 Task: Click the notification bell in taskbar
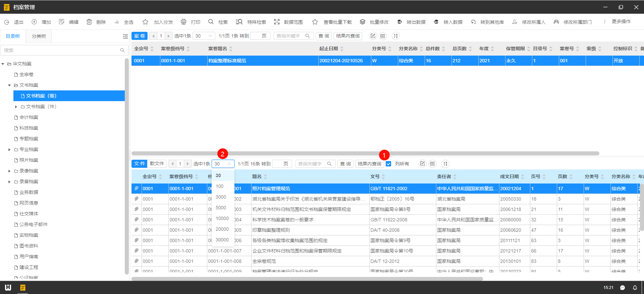[x=635, y=288]
